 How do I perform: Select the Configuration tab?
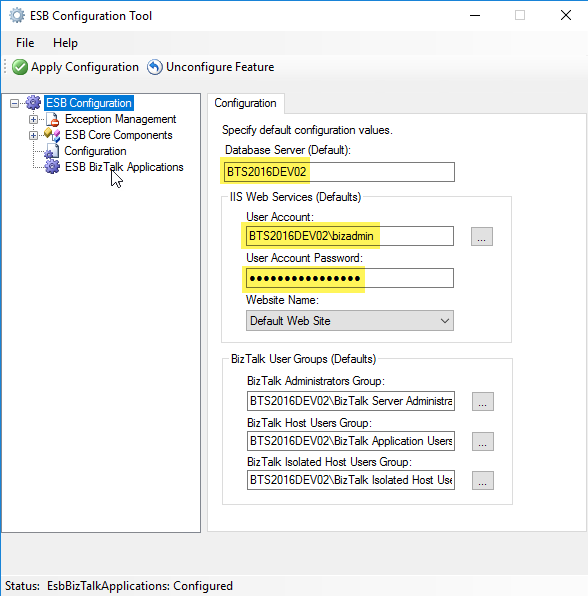click(246, 103)
